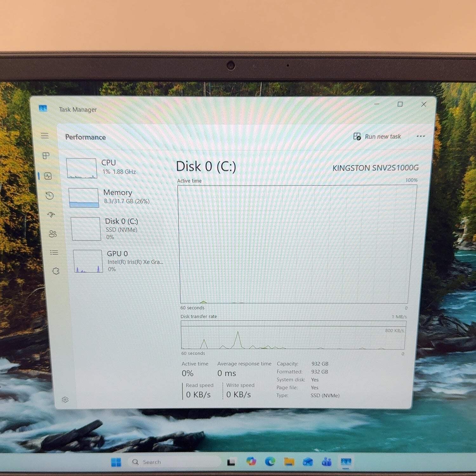Click the KINGSTON SNV2S1000G model text
The image size is (476, 476).
coord(375,168)
